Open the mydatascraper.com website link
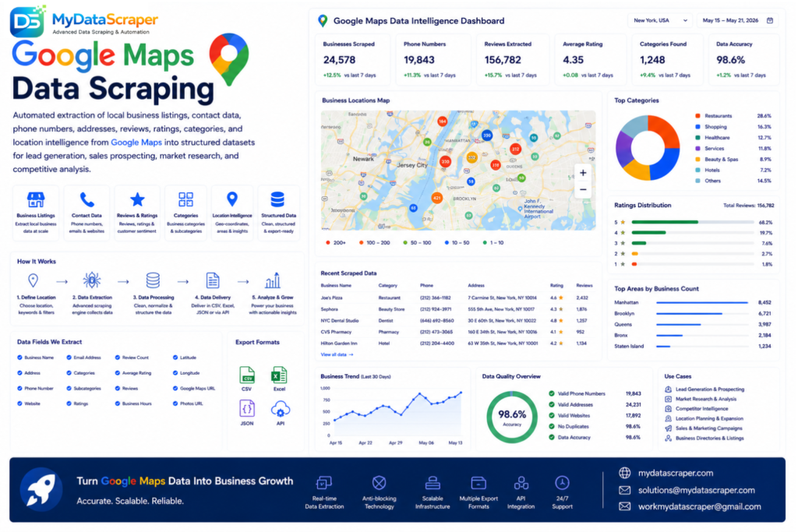 [x=676, y=473]
